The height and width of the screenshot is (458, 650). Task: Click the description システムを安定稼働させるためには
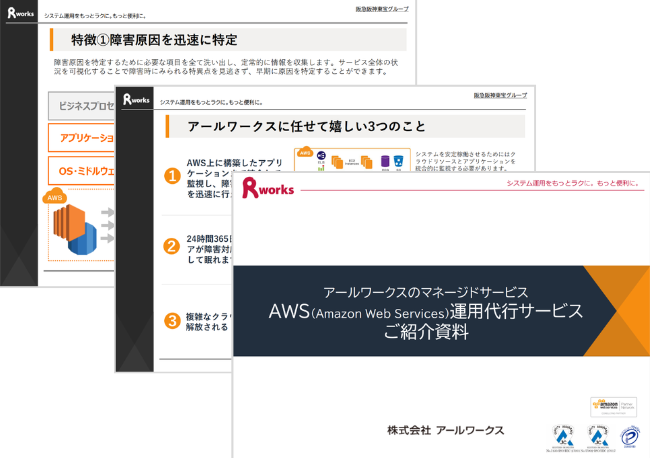465,161
